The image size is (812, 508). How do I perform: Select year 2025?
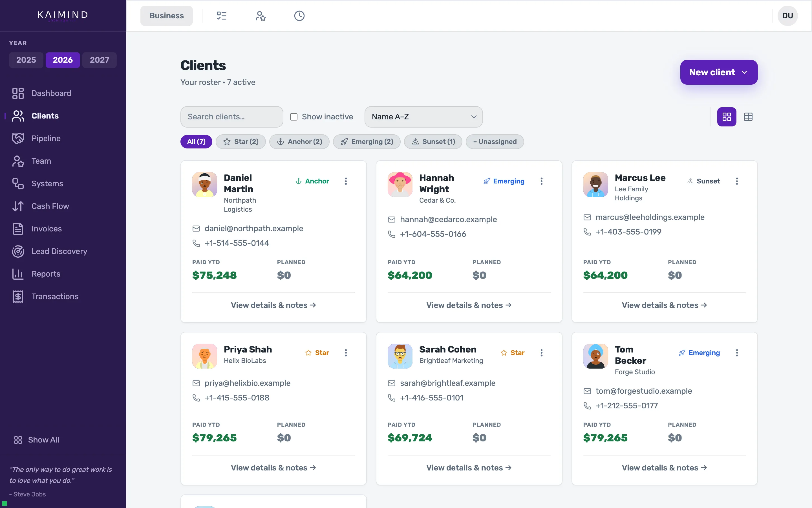point(26,60)
